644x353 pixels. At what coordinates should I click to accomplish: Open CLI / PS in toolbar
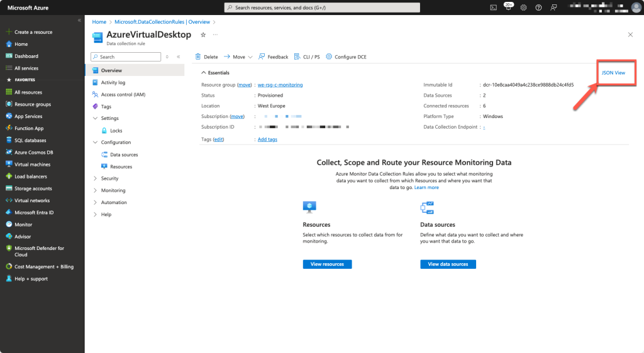pos(307,57)
